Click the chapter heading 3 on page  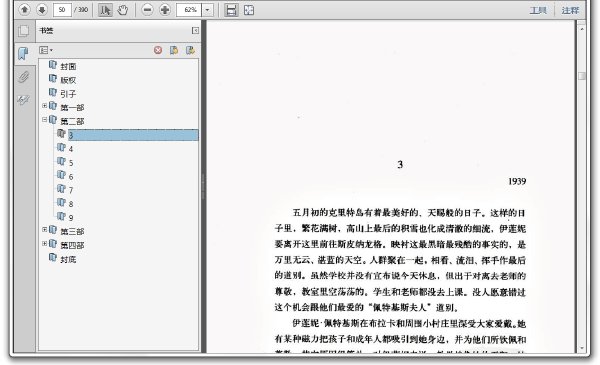[400, 165]
